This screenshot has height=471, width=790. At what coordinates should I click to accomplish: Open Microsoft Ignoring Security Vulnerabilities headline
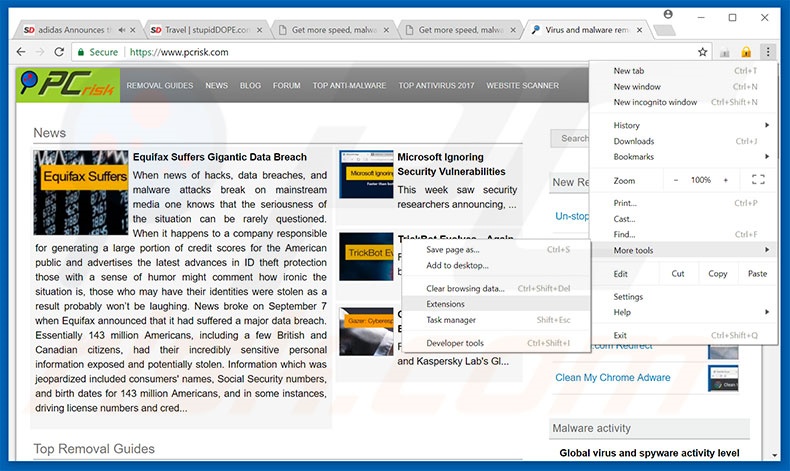point(451,164)
